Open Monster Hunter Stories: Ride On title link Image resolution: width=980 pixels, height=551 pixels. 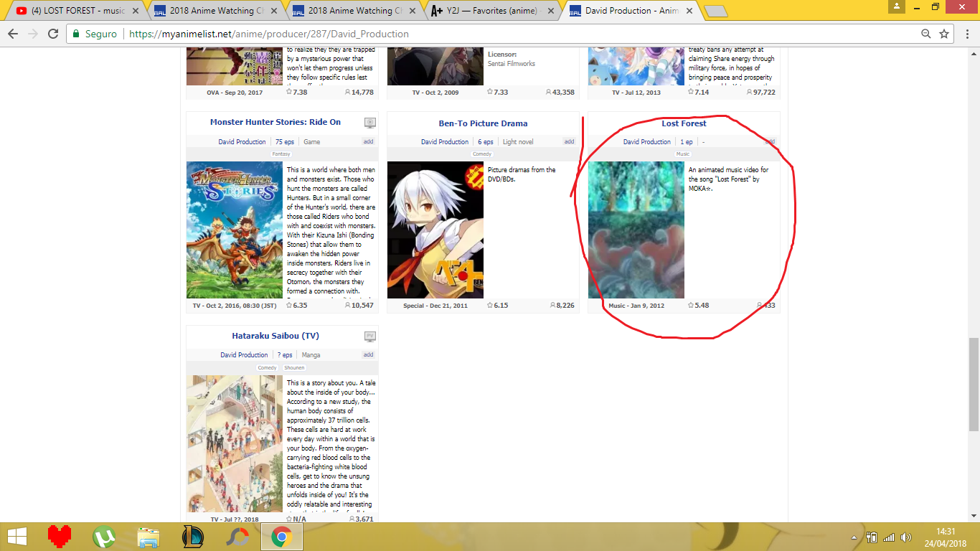275,122
